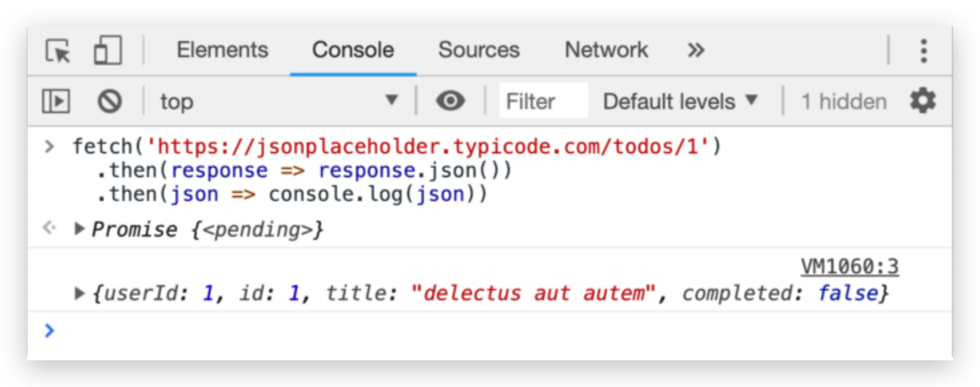This screenshot has width=980, height=387.
Task: Focus the Filter input field
Action: (543, 101)
